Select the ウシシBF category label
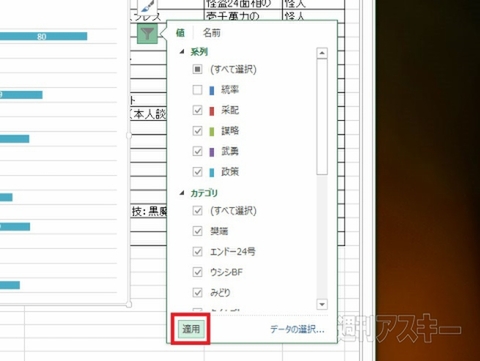The height and width of the screenshot is (361, 480). tap(226, 272)
